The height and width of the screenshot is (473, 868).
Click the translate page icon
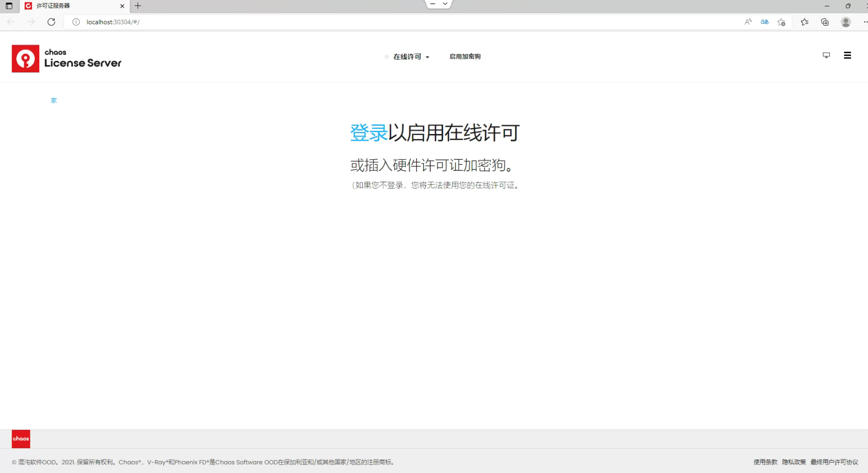click(x=765, y=22)
